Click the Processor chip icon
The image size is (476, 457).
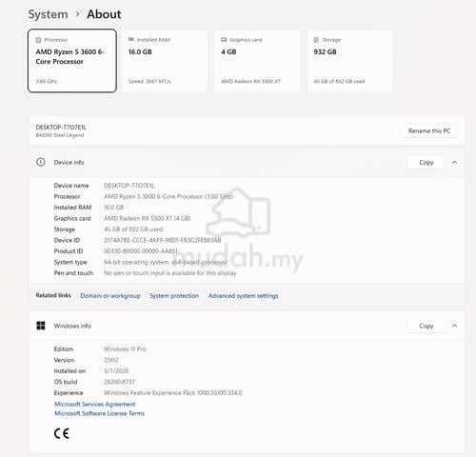coord(38,40)
